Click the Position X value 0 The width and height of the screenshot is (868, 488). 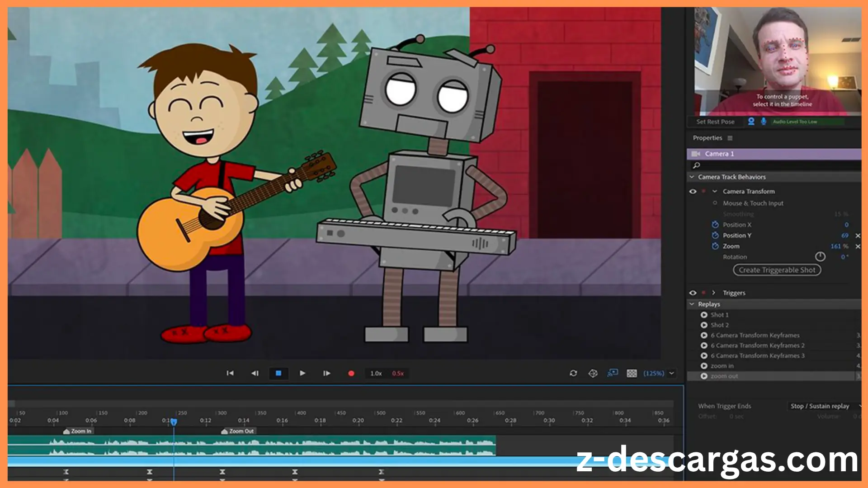pos(846,225)
